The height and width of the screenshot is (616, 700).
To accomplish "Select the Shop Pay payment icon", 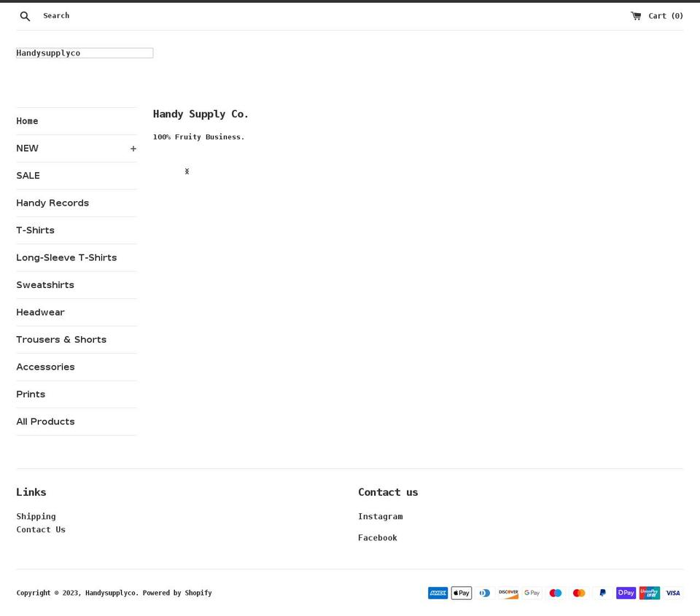I will pyautogui.click(x=626, y=593).
